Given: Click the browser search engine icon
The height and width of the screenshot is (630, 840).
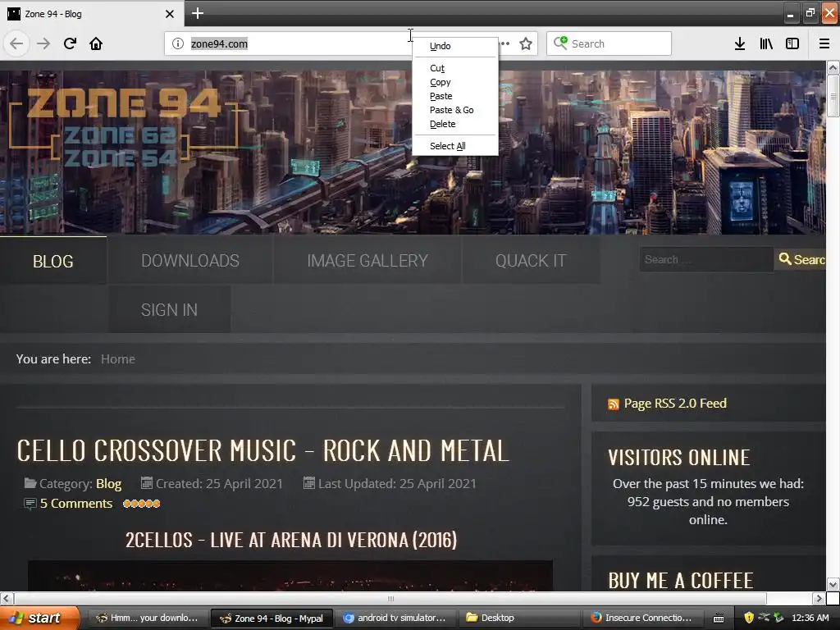Looking at the screenshot, I should (x=560, y=43).
